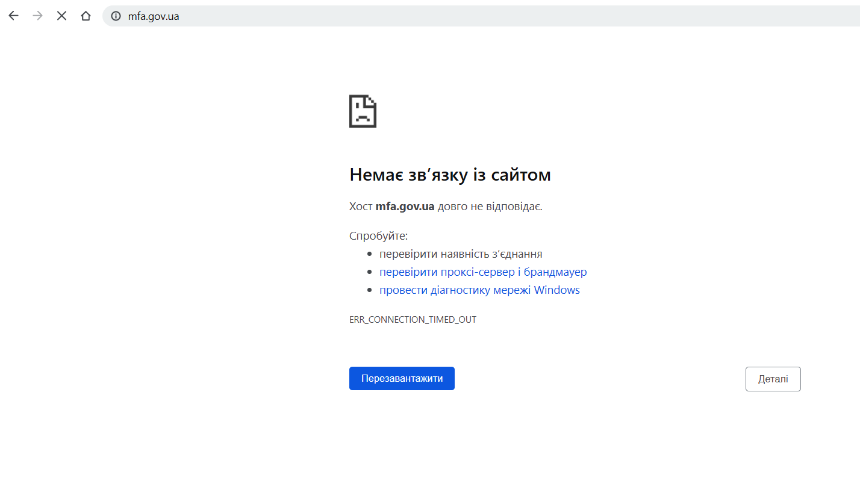The image size is (860, 504).
Task: Click the ERR_CONNECTION_TIMED_OUT error code
Action: [413, 320]
